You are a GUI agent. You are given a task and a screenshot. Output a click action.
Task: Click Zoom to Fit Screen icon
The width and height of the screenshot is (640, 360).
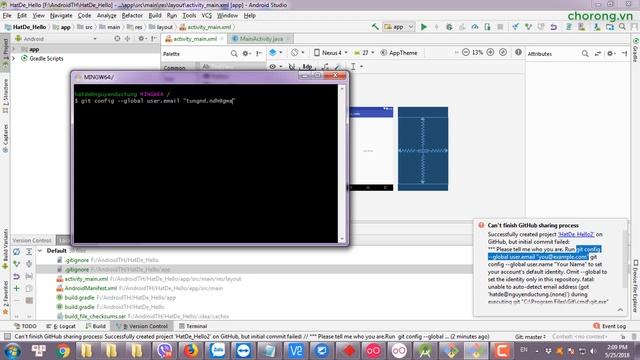[x=503, y=53]
